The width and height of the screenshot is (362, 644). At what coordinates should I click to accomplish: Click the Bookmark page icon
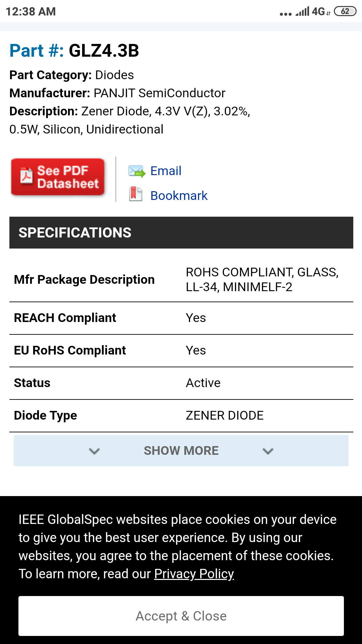(136, 194)
